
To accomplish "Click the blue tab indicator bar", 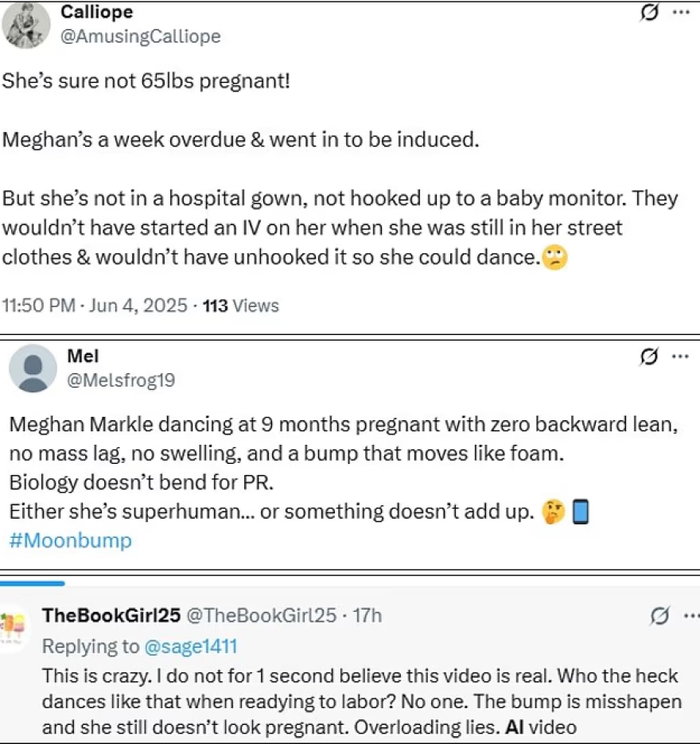I will pyautogui.click(x=33, y=583).
